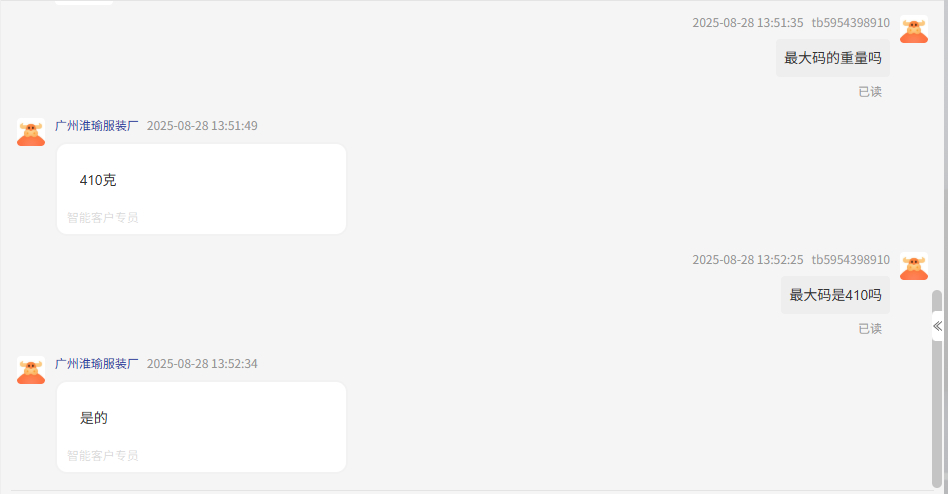Screen dimensions: 948x494
Task: Select the 是的 reply bubble
Action: (x=201, y=426)
